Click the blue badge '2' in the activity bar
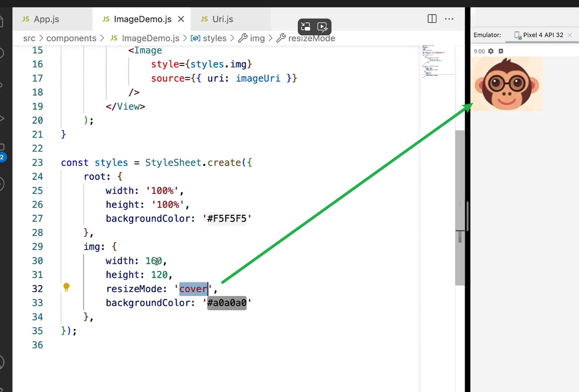Viewport: 579px width, 392px height. pyautogui.click(x=2, y=157)
